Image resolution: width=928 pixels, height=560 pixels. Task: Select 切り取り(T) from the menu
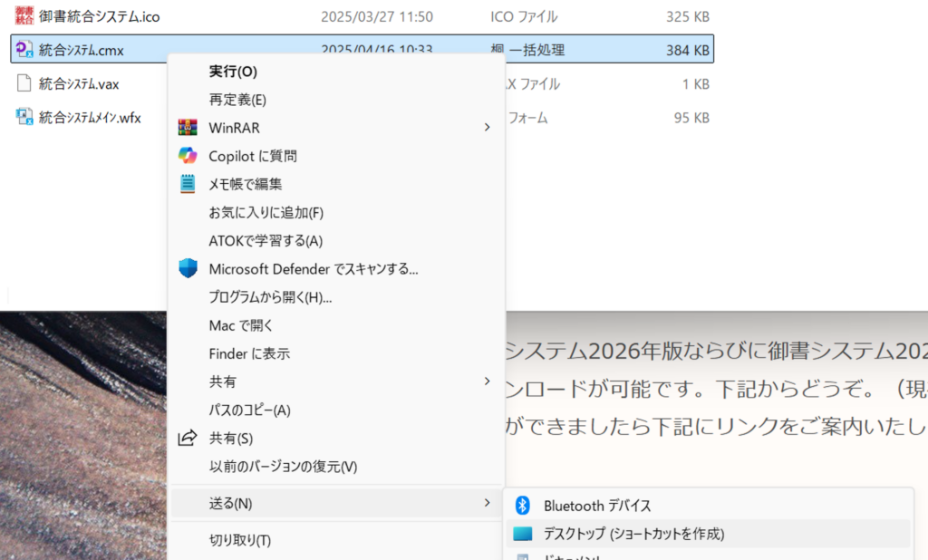(239, 540)
